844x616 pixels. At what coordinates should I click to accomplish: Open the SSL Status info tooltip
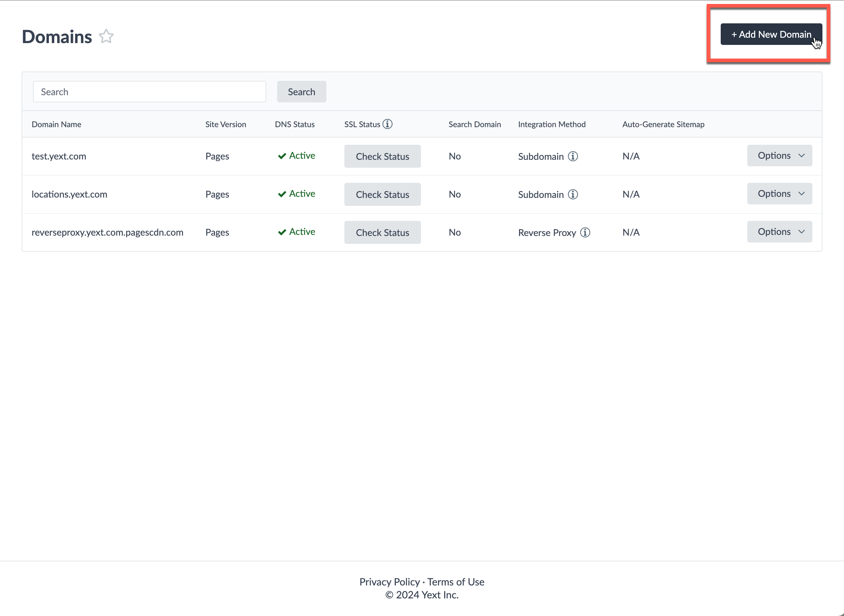388,124
